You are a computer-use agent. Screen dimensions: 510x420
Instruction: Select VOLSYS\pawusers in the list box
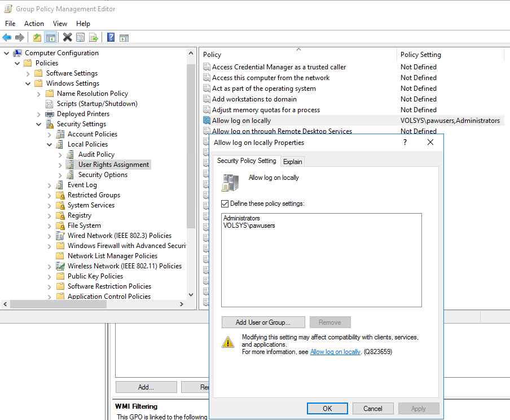249,226
